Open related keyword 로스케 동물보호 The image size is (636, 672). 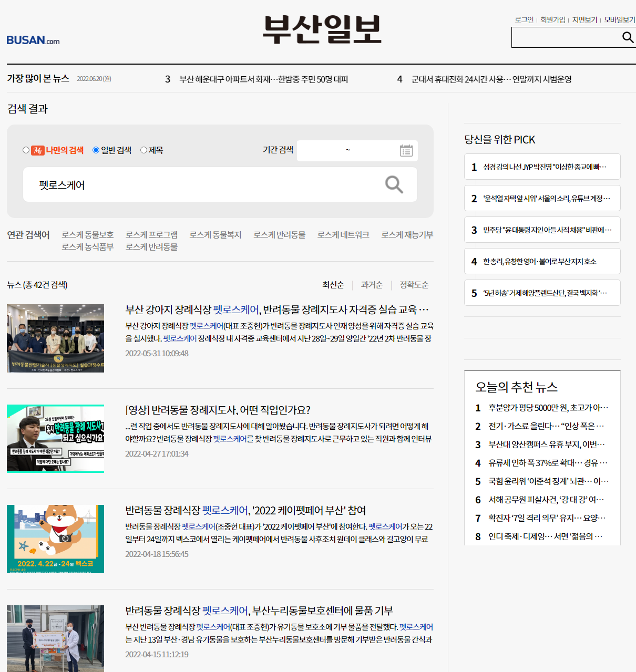coord(87,235)
